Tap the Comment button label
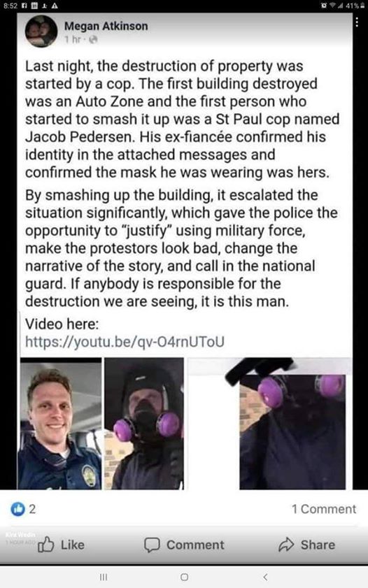This screenshot has height=588, width=368. pyautogui.click(x=195, y=545)
